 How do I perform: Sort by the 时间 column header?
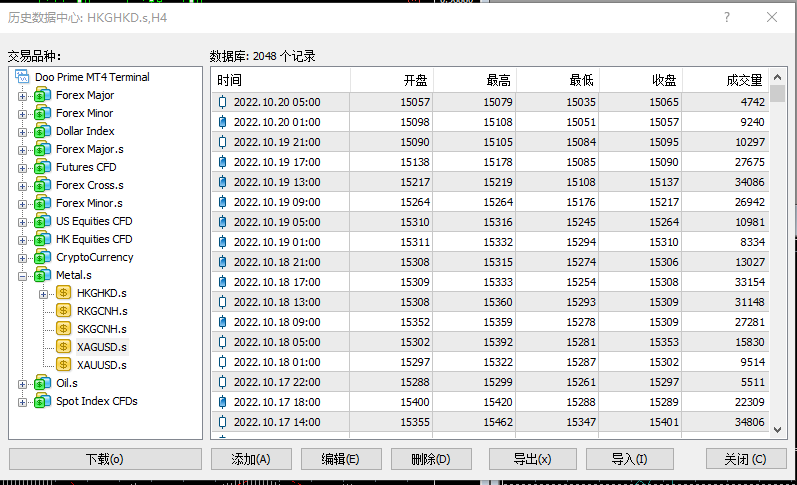(x=281, y=80)
